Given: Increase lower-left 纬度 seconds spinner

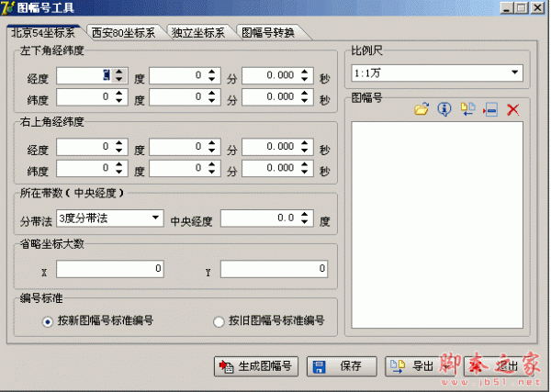Looking at the screenshot, I should (305, 93).
